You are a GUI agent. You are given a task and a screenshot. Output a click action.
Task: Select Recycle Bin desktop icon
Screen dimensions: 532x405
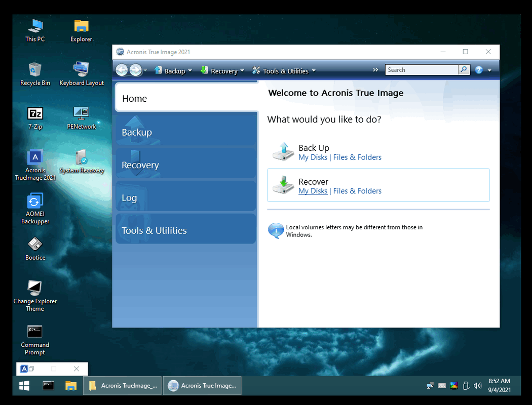click(35, 74)
